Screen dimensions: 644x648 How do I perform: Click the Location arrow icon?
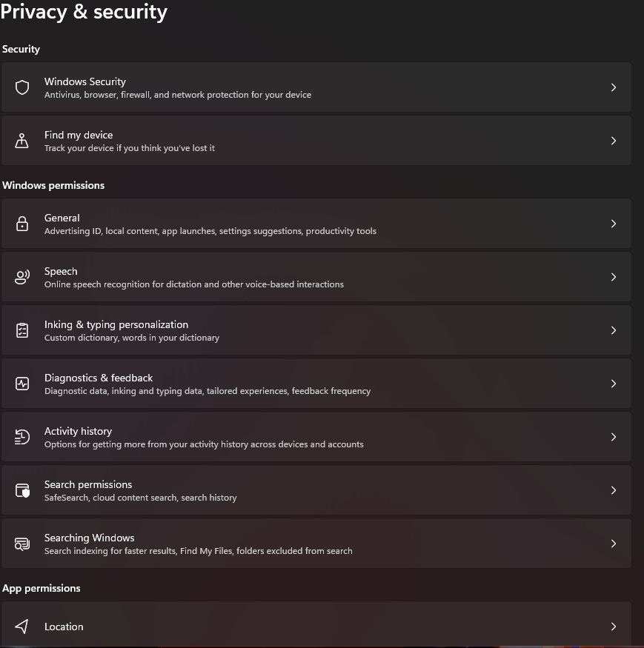point(22,627)
